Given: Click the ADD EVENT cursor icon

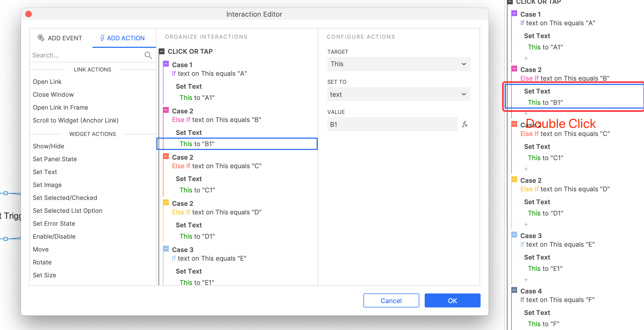Looking at the screenshot, I should click(41, 38).
